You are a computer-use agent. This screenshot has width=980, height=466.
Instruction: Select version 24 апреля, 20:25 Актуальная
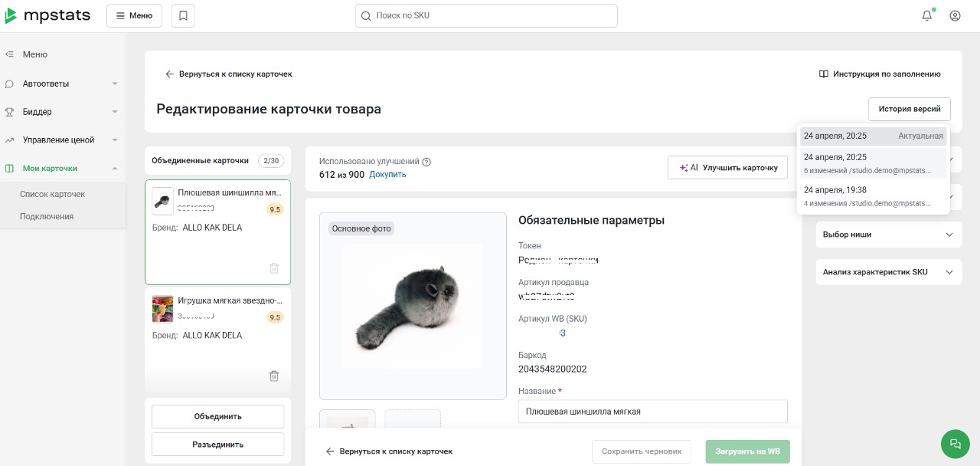point(874,136)
